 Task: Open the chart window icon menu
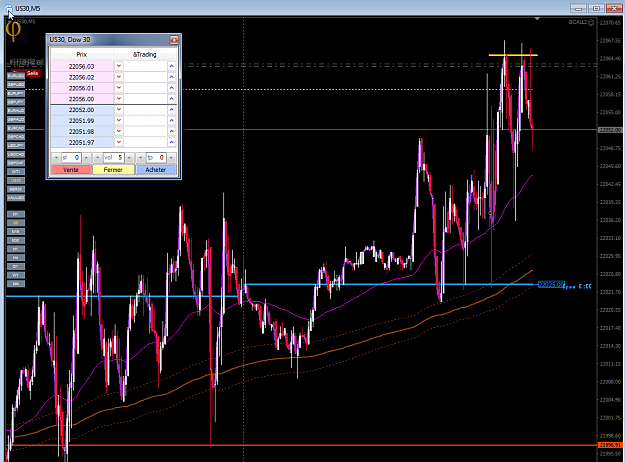point(8,8)
